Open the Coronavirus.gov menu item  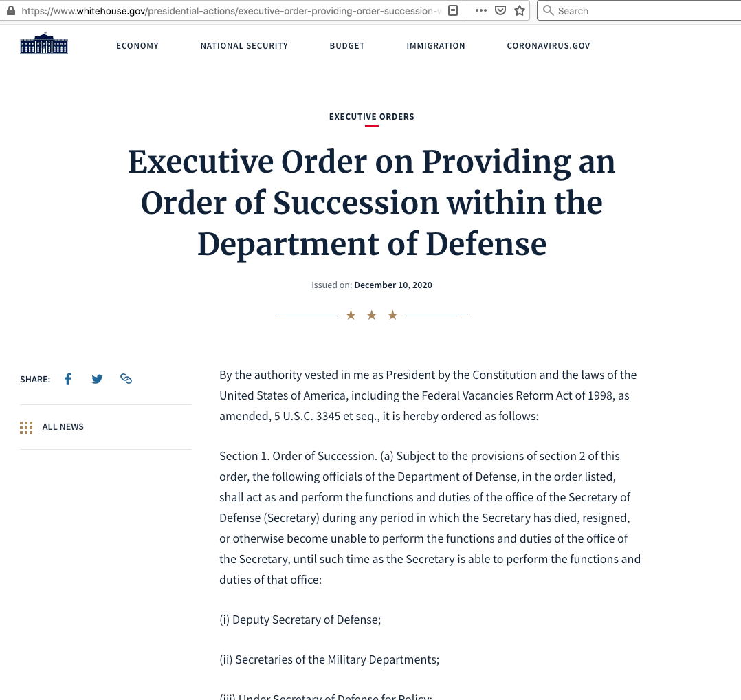549,46
